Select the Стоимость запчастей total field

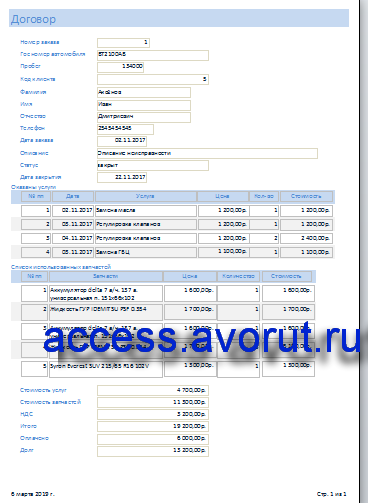pyautogui.click(x=153, y=402)
